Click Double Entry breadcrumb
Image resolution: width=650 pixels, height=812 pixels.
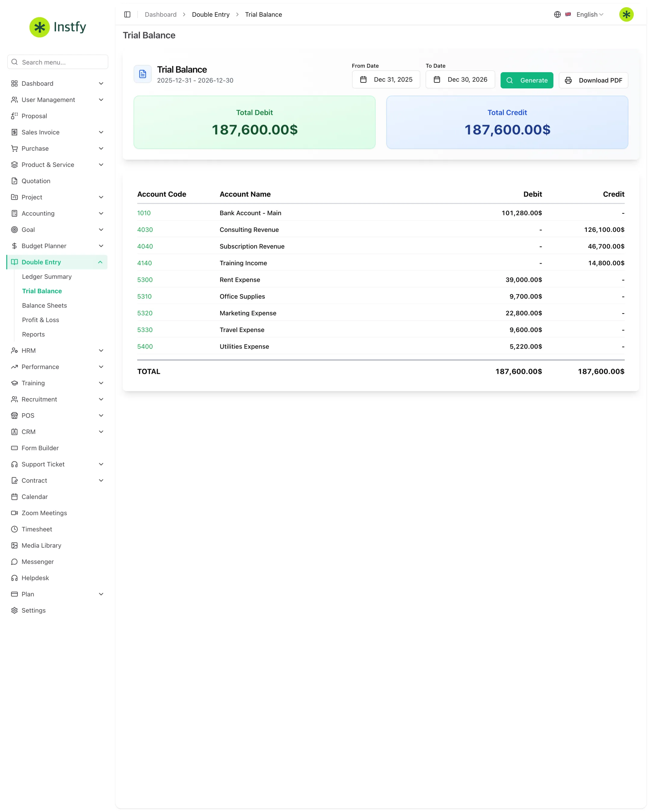click(211, 14)
